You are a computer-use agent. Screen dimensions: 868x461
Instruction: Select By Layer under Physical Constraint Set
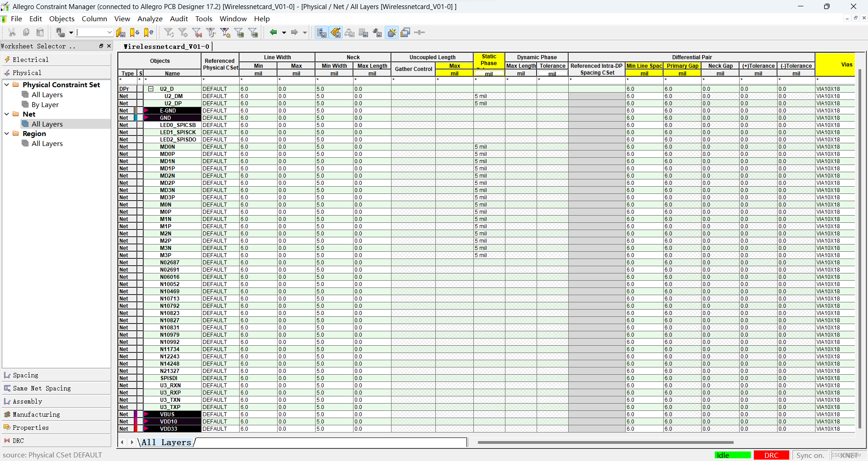45,105
